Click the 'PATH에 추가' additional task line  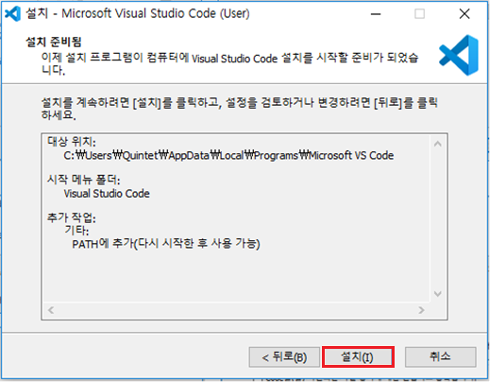click(x=166, y=244)
